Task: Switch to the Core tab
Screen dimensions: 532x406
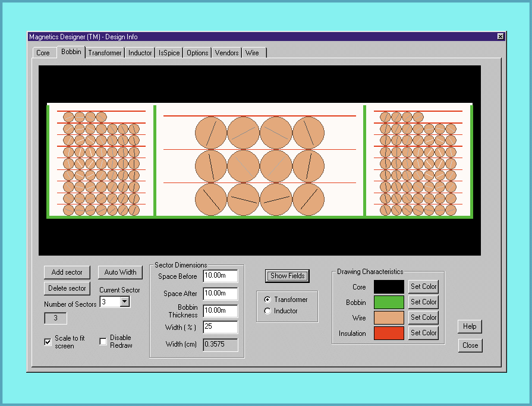Action: [x=43, y=53]
